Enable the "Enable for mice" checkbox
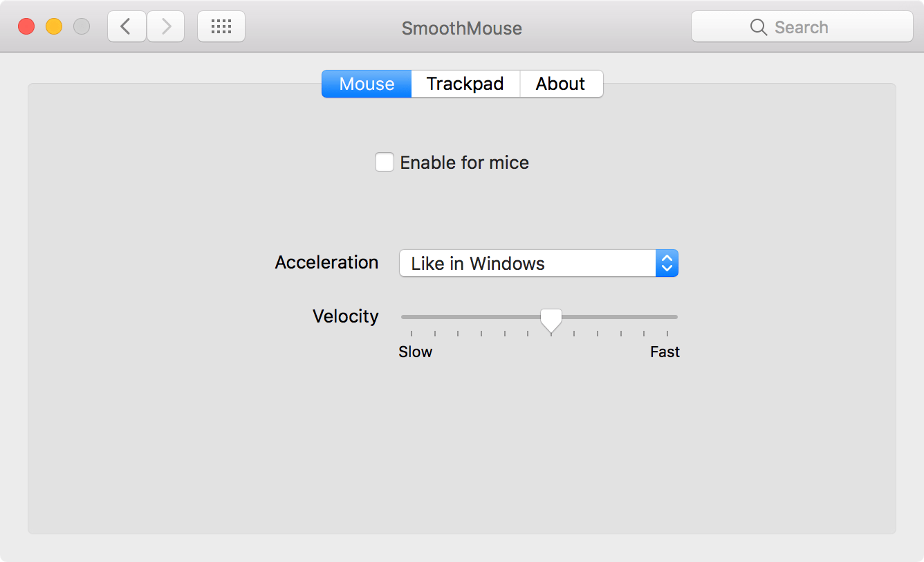Viewport: 924px width, 562px height. click(x=385, y=161)
